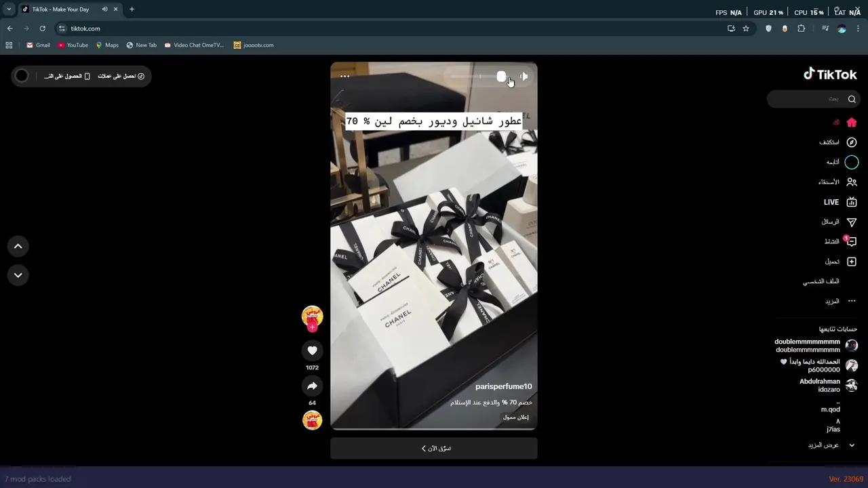Select the Explore sidebar label
Image resolution: width=868 pixels, height=488 pixels.
tap(829, 142)
